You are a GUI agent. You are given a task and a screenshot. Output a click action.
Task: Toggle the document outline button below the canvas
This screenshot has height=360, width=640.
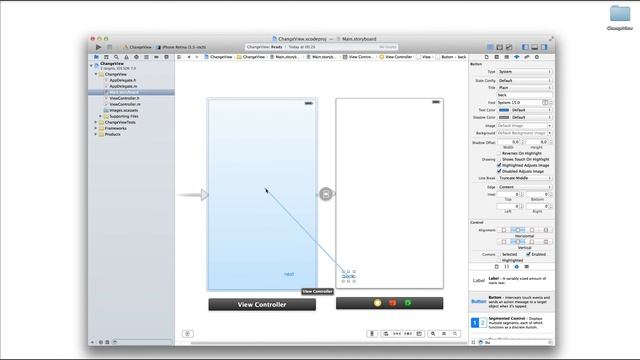point(188,334)
